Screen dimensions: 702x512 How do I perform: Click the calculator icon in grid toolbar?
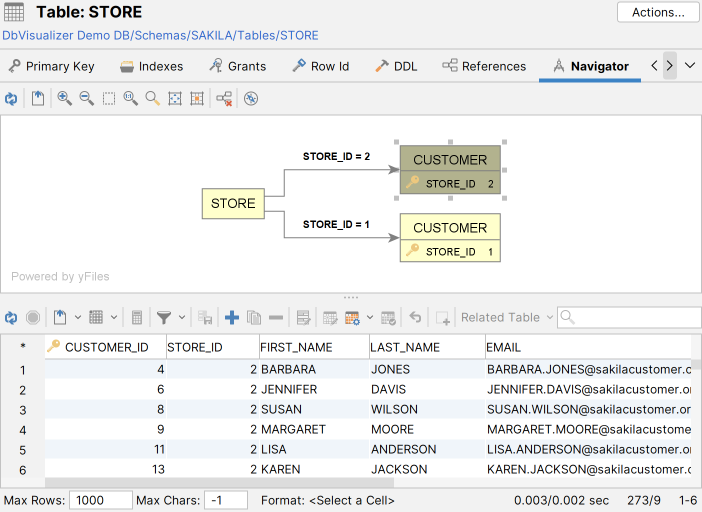point(137,318)
